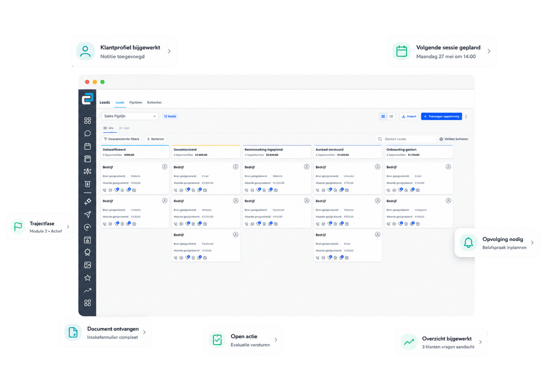Image resolution: width=545 pixels, height=392 pixels.
Task: Click the avatar icon on the €450,00 LinkedIn card
Action: (x=165, y=201)
